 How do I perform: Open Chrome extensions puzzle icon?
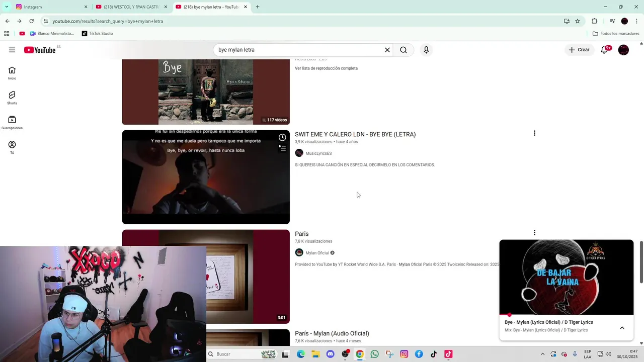pos(594,21)
